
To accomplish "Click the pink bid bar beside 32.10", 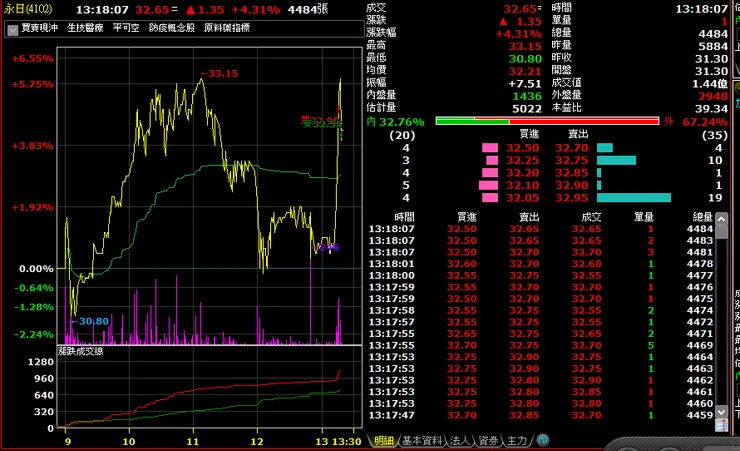I will (x=488, y=185).
